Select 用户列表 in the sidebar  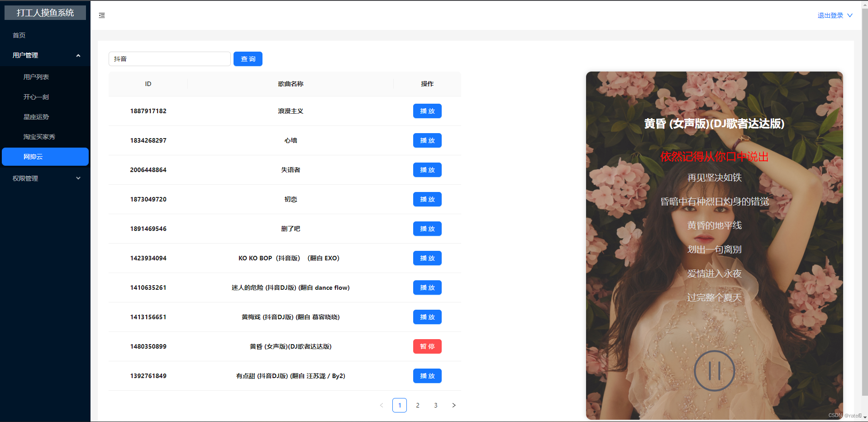(35, 77)
